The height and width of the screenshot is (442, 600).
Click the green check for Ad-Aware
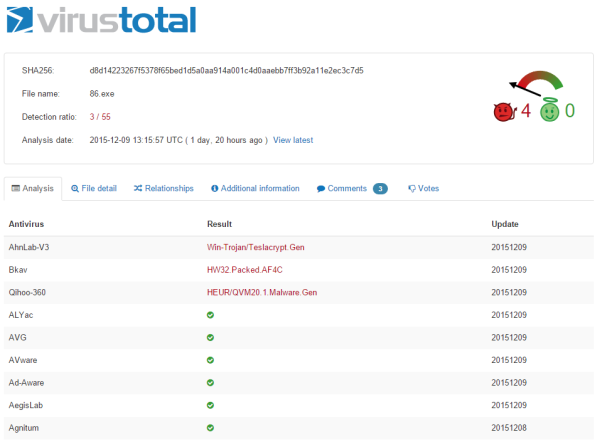click(210, 383)
